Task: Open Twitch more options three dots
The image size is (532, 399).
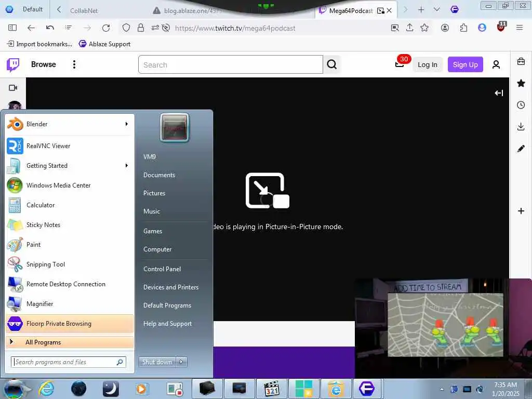Action: click(74, 64)
